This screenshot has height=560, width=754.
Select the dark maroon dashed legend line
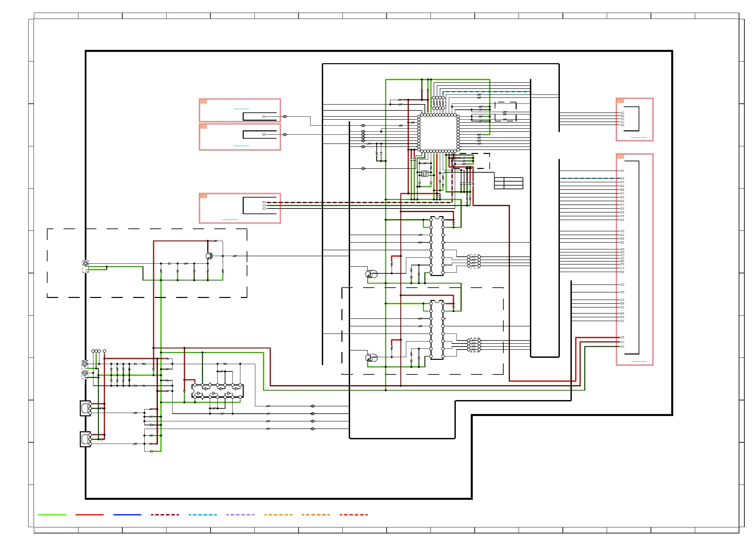pos(165,514)
